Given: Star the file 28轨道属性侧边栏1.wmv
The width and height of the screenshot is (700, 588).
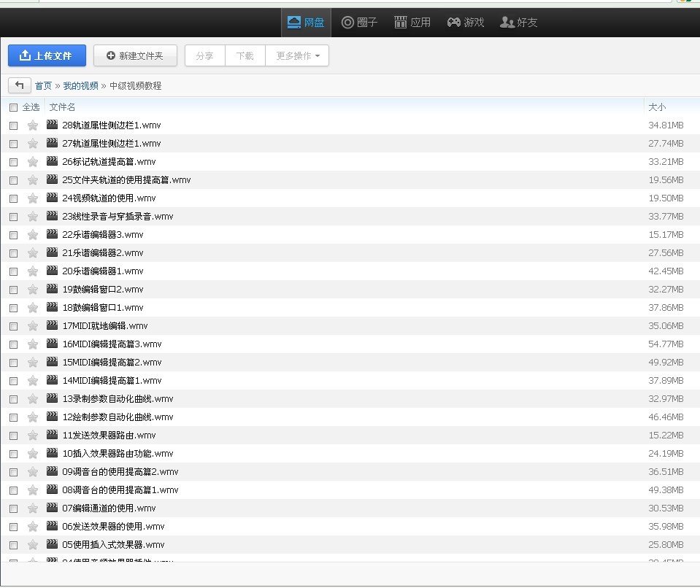Looking at the screenshot, I should tap(33, 125).
